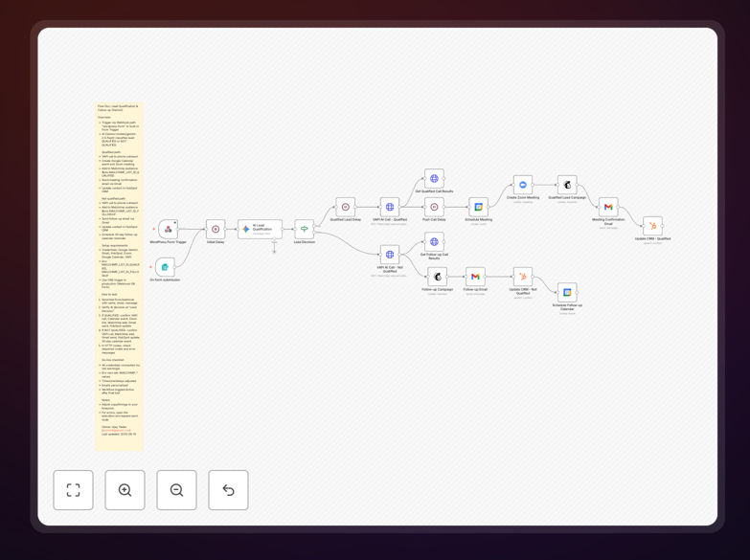Select the Post-Call Delay node
Viewport: 750px width, 560px height.
(x=434, y=207)
